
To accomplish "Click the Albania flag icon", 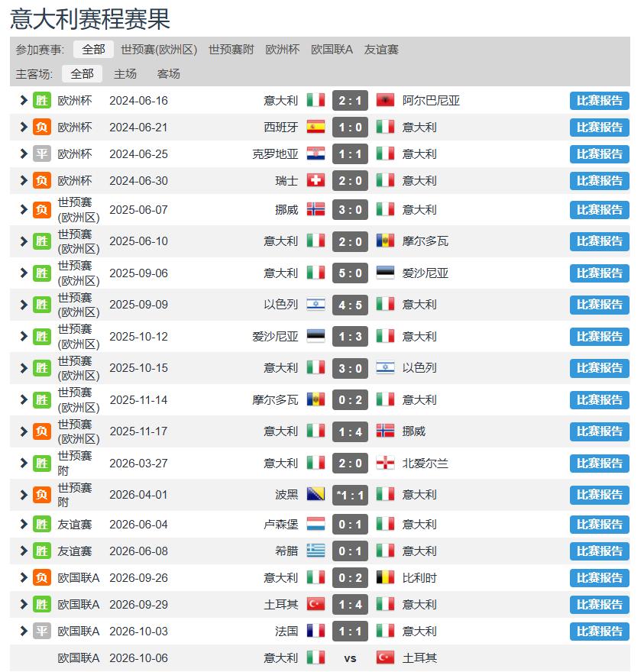I will click(385, 100).
